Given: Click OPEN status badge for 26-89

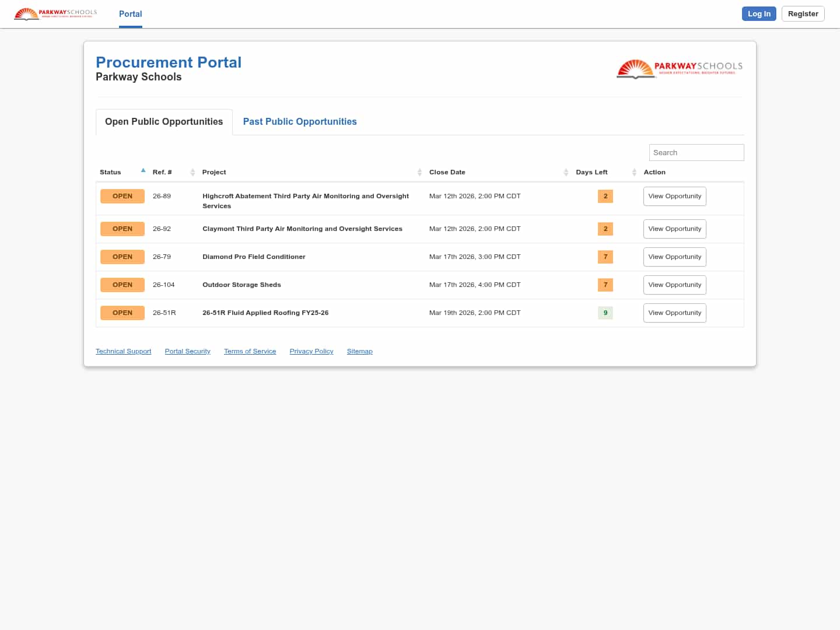Looking at the screenshot, I should [123, 196].
